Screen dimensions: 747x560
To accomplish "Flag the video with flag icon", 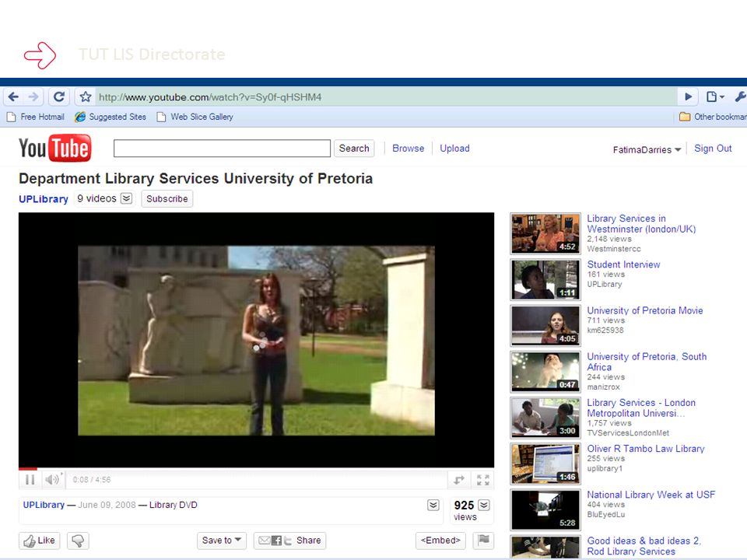I will coord(483,540).
